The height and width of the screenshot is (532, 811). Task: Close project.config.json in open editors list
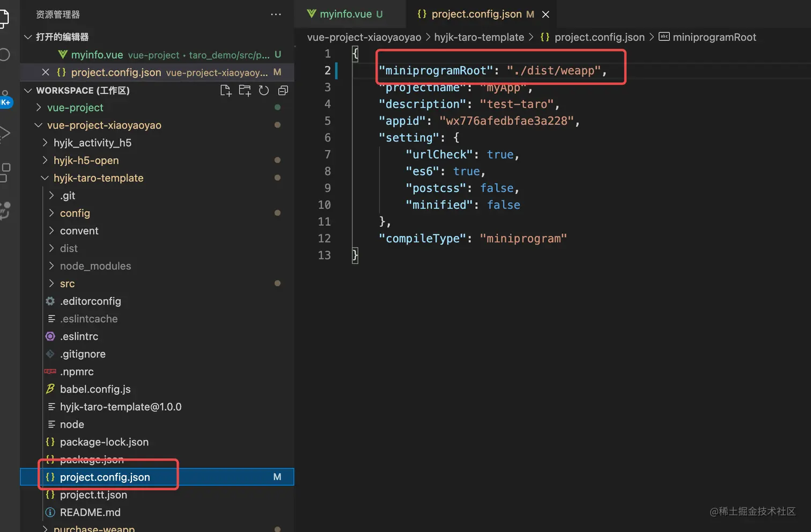(x=46, y=72)
